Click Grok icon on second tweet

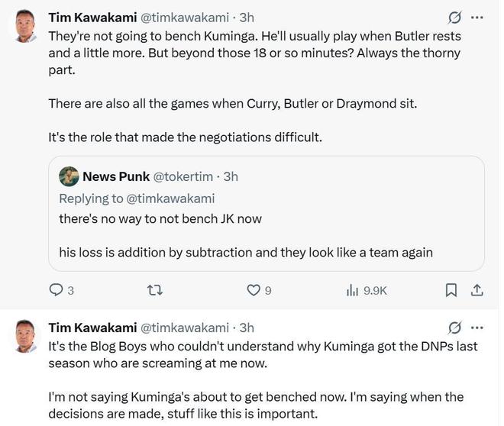[x=454, y=328]
